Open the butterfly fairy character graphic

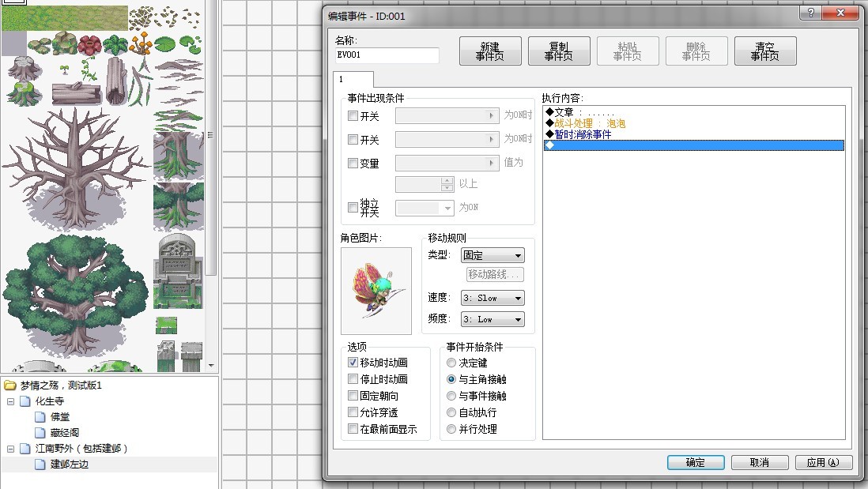coord(376,291)
